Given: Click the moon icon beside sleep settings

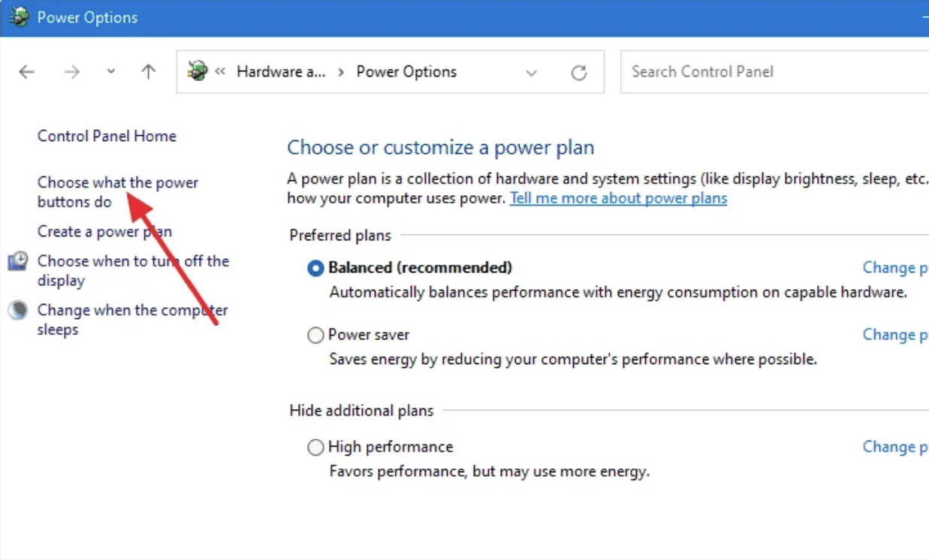Looking at the screenshot, I should (18, 310).
